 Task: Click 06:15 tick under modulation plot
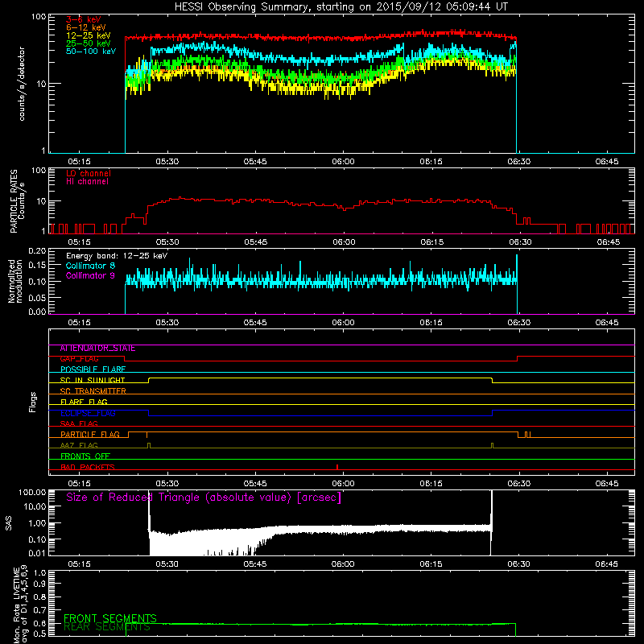[x=431, y=323]
